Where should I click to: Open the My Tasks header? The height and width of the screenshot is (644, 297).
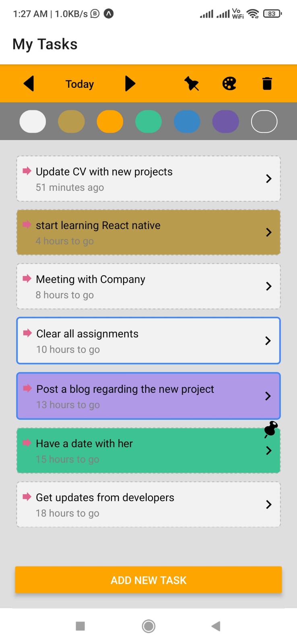(45, 44)
